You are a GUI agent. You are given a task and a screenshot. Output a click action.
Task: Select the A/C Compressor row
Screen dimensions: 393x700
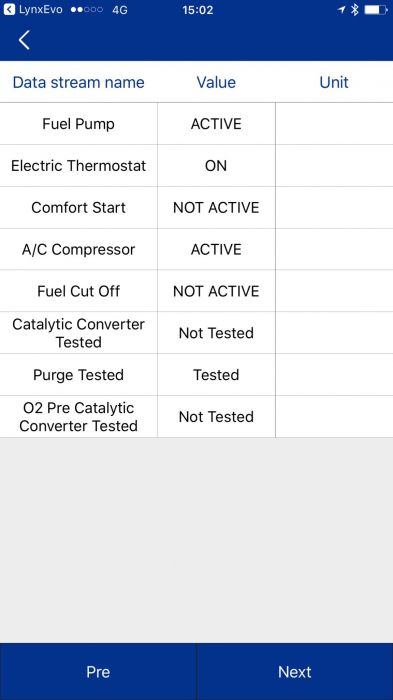196,249
